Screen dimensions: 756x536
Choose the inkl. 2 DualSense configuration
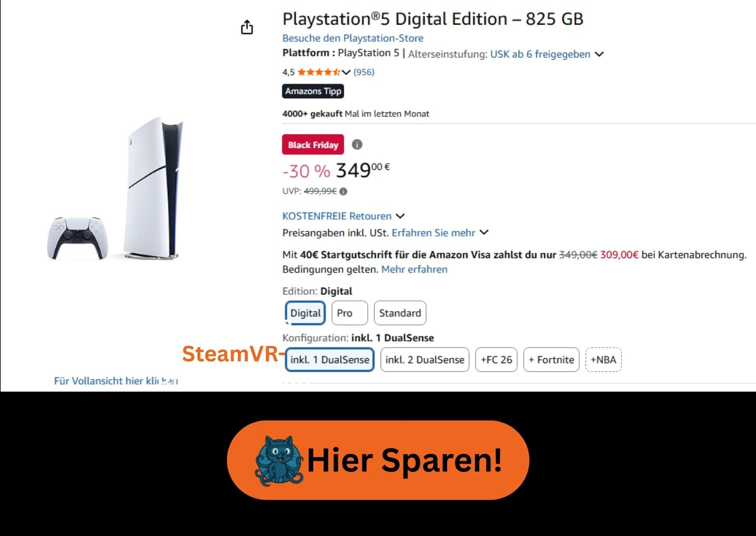click(x=425, y=360)
